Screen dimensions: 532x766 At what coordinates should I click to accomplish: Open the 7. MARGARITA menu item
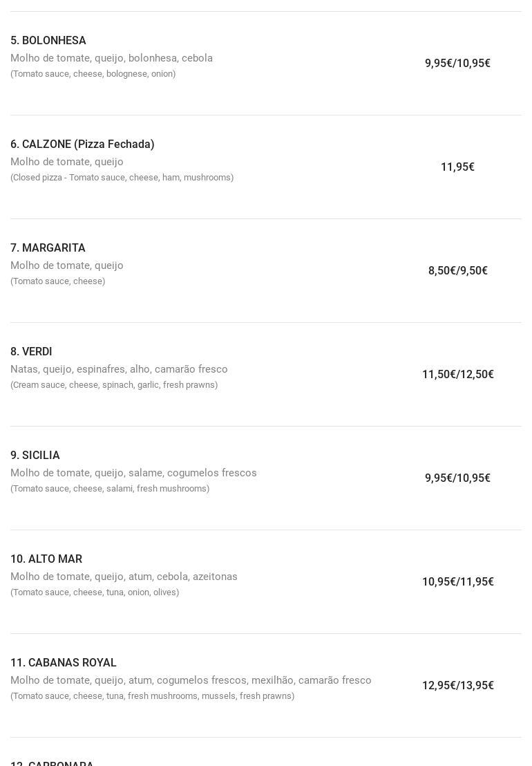click(48, 248)
